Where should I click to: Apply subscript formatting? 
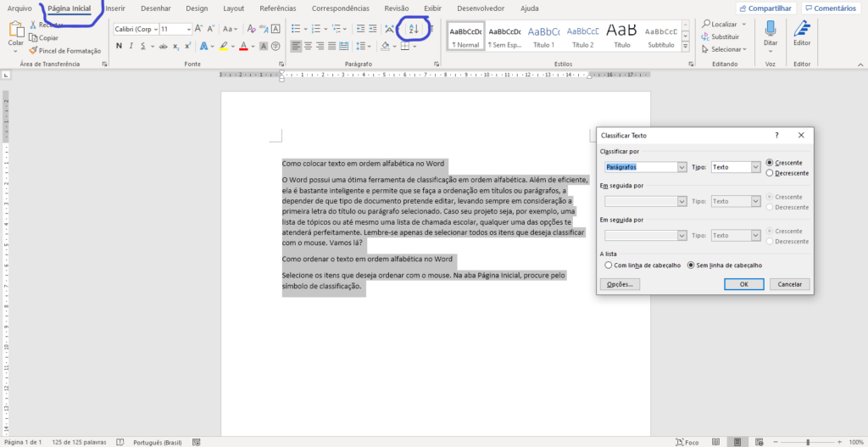coord(176,46)
